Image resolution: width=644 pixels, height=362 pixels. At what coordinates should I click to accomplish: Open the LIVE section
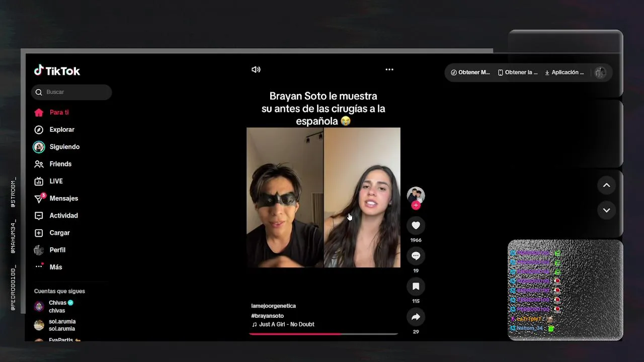pyautogui.click(x=56, y=181)
